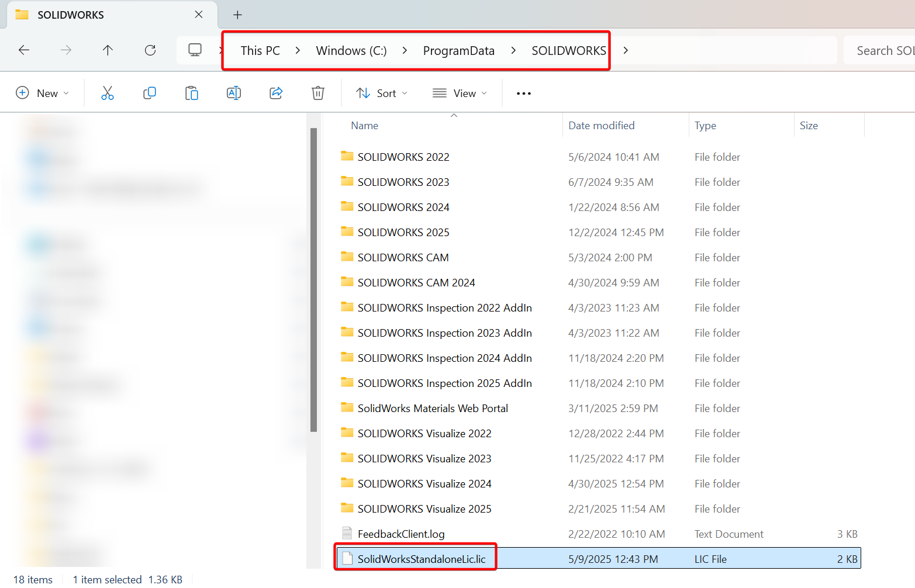Select the SOLIDWORKS tab title
Screen dimensions: 915x588
point(71,15)
